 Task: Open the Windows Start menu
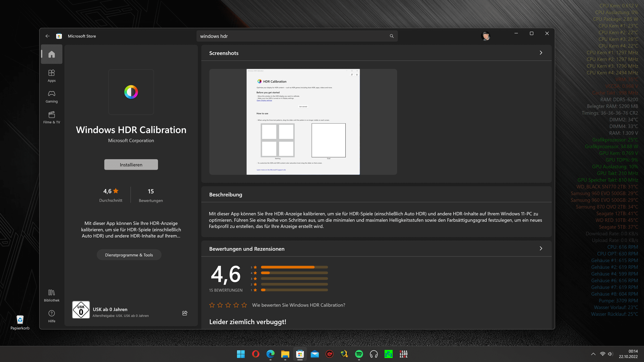tap(241, 354)
